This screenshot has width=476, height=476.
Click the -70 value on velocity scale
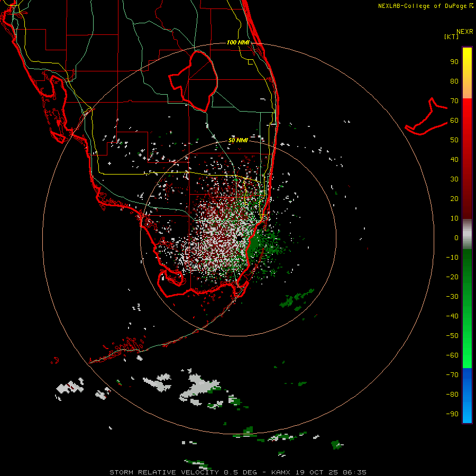pyautogui.click(x=452, y=375)
